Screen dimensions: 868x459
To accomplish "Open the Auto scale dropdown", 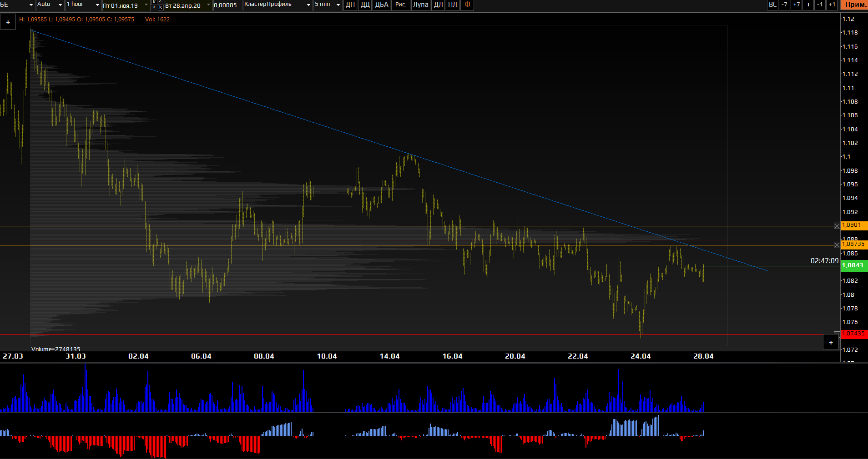I will click(50, 5).
